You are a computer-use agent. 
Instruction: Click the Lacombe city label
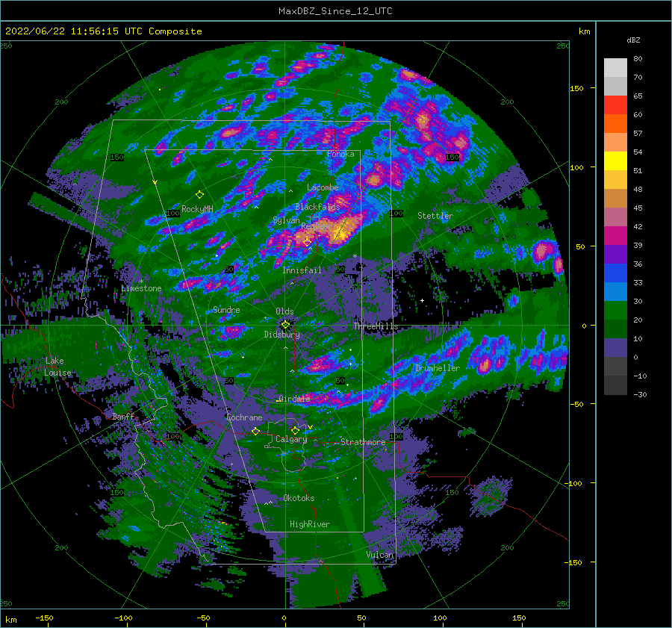pyautogui.click(x=323, y=187)
